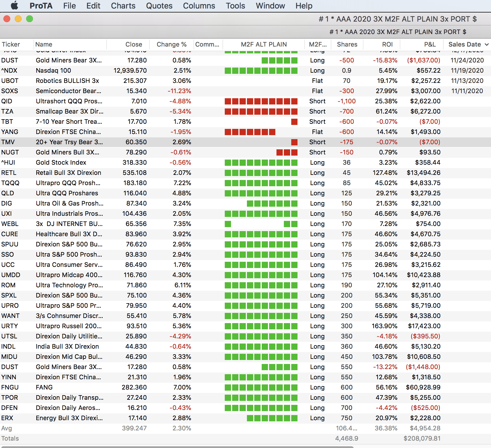The width and height of the screenshot is (491, 448).
Task: Click the 12,939.570 close value
Action: point(130,70)
